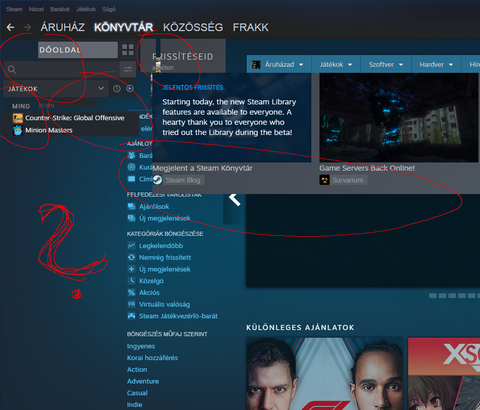Click Minion Masters game icon
Viewport: 480px width, 410px height.
18,130
